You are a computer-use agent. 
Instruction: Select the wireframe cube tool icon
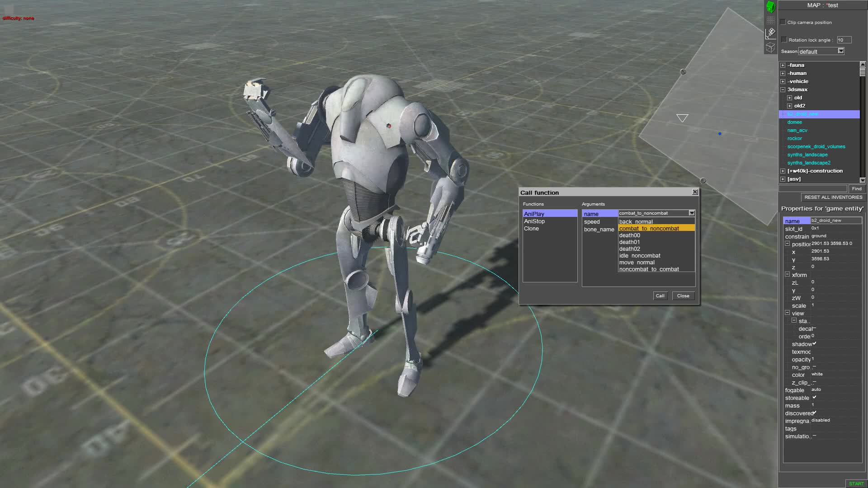770,47
